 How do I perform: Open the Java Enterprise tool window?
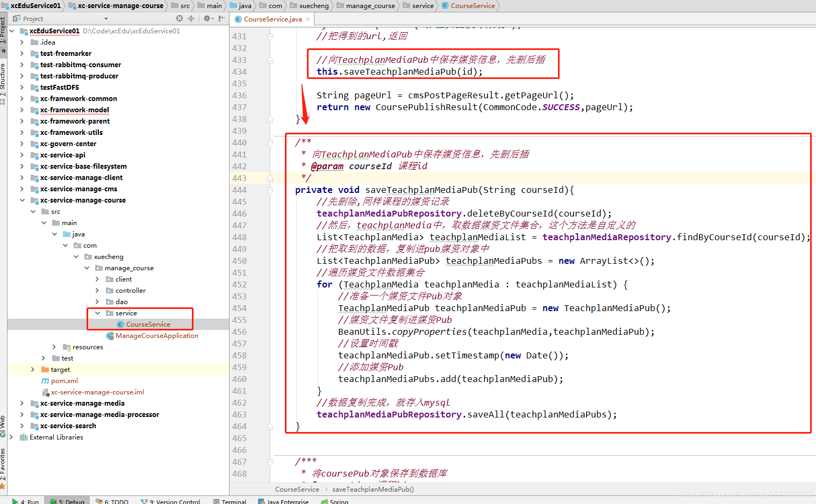point(283,500)
